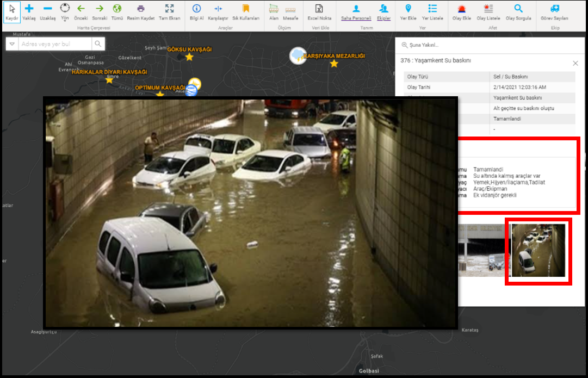
Task: Click the Uzaklaş zoom-out minus icon
Action: [x=47, y=9]
